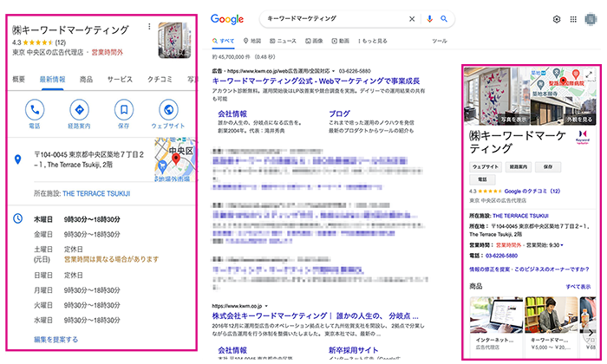This screenshot has height=364, width=607.
Task: Switch to 画像 search tab
Action: (x=314, y=41)
